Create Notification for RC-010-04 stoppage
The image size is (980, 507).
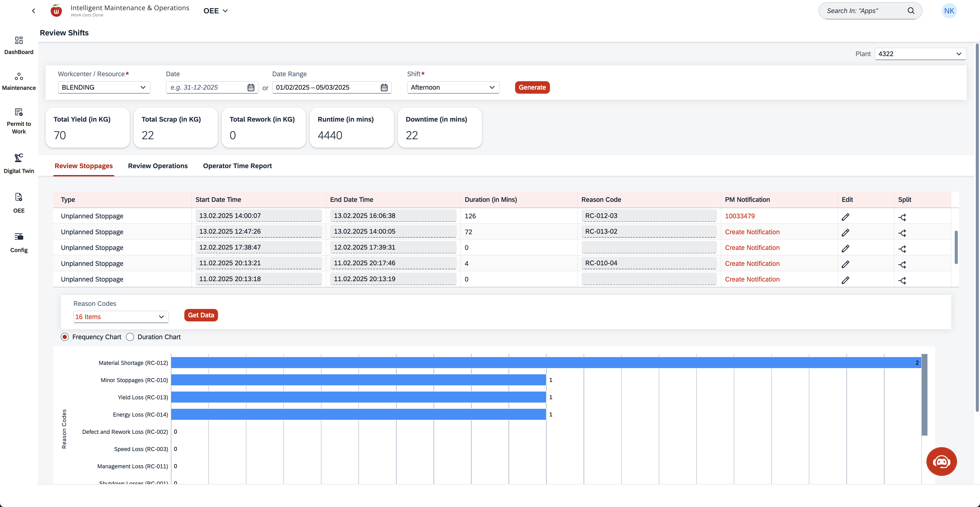tap(752, 263)
